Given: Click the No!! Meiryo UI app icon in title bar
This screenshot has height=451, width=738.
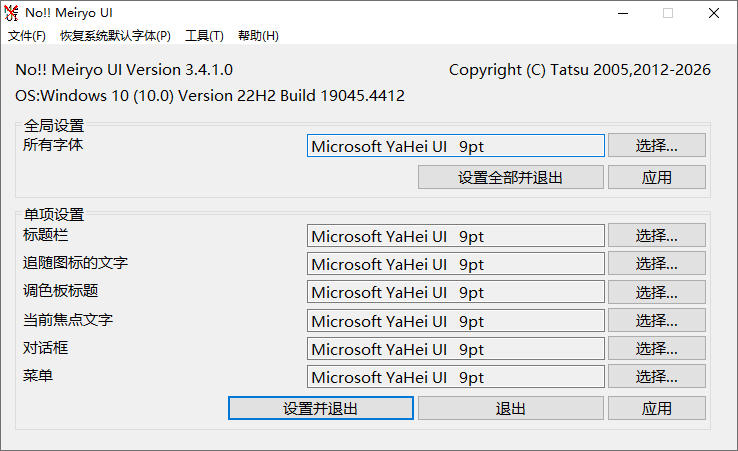Looking at the screenshot, I should [x=11, y=13].
